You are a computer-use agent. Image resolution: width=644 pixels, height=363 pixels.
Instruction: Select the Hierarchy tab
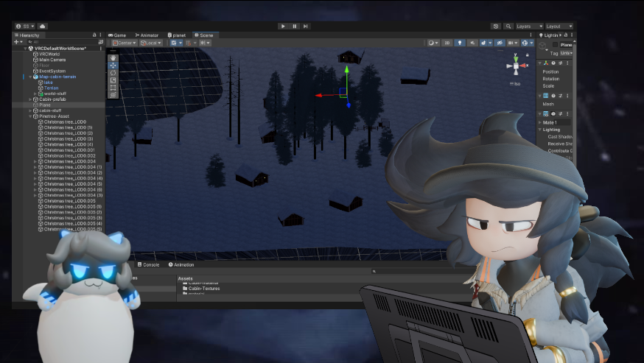(x=27, y=35)
